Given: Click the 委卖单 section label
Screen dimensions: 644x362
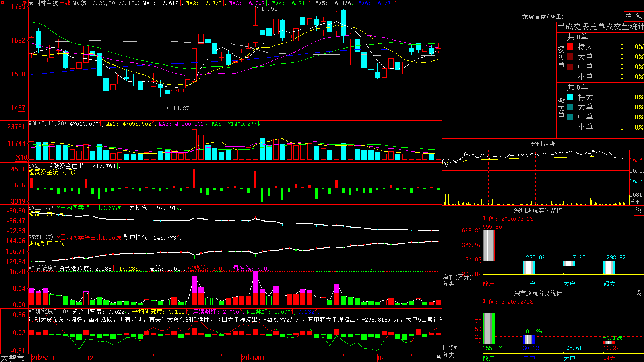Looking at the screenshot, I should click(x=561, y=108).
